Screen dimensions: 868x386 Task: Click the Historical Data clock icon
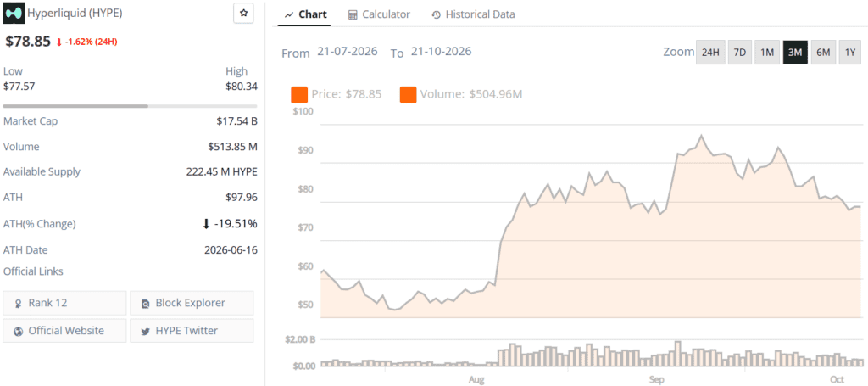click(437, 15)
